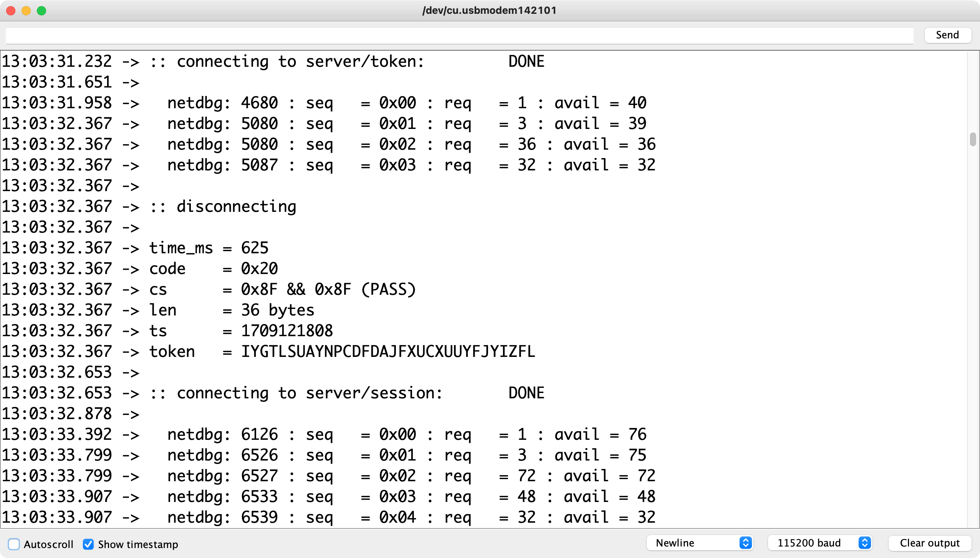Enable the Autoscroll checkbox

point(14,544)
